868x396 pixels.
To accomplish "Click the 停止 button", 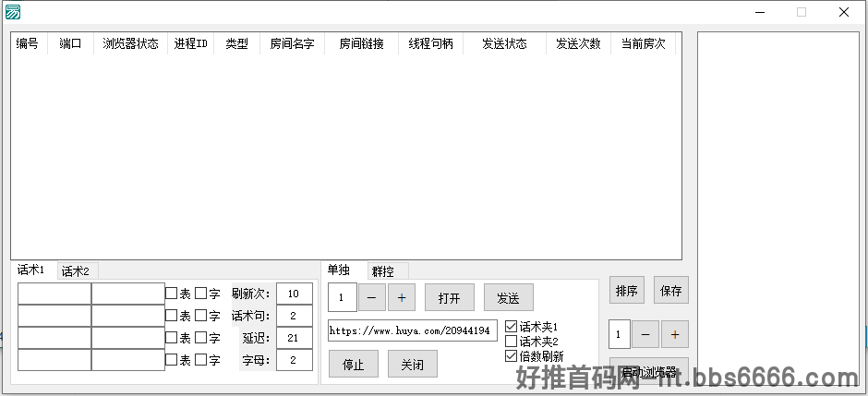I will tap(353, 364).
